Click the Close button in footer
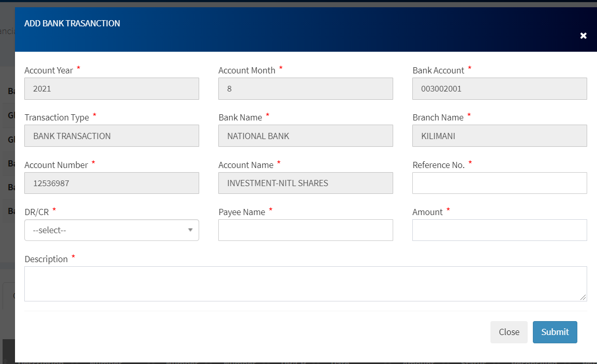597x364 pixels. coord(509,332)
